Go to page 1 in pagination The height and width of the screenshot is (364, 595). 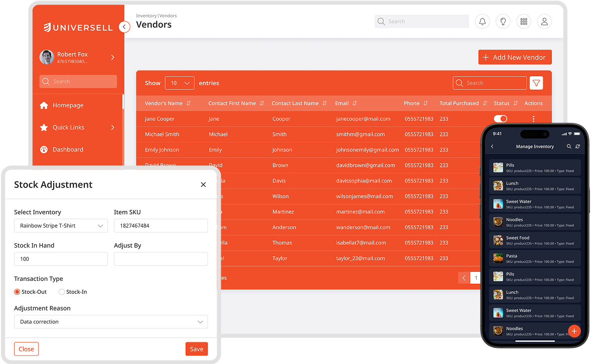pyautogui.click(x=476, y=278)
